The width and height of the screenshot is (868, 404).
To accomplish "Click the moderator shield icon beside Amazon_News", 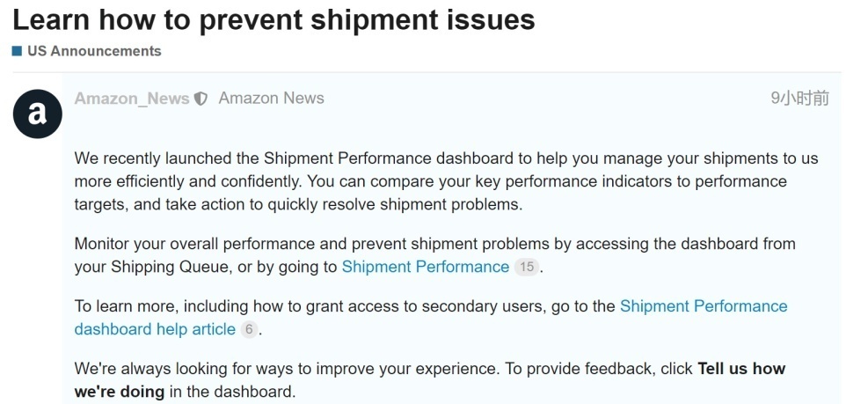I will pos(201,99).
